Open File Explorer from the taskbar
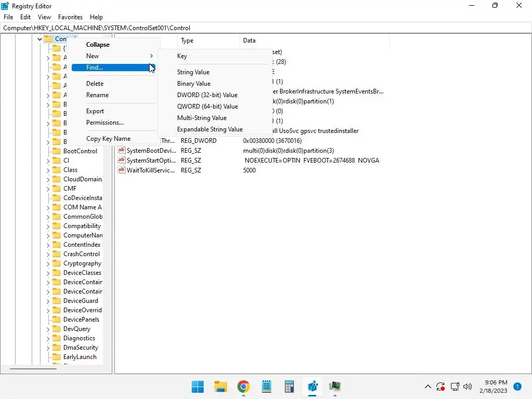 pos(220,387)
